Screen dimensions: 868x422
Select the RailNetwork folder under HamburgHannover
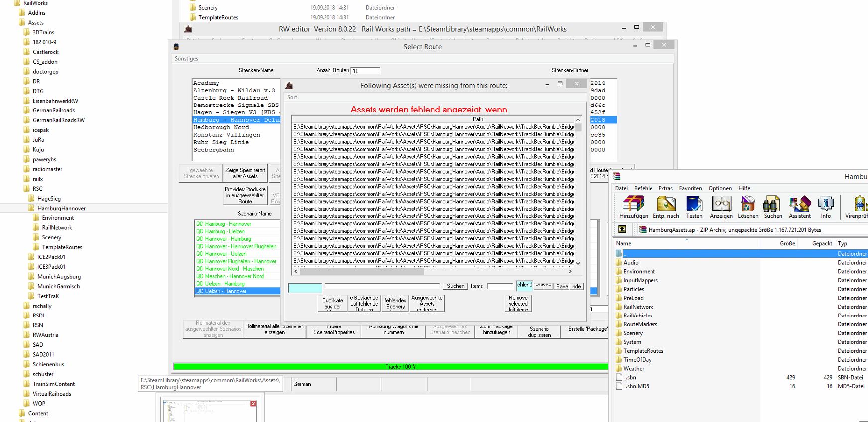pos(57,227)
